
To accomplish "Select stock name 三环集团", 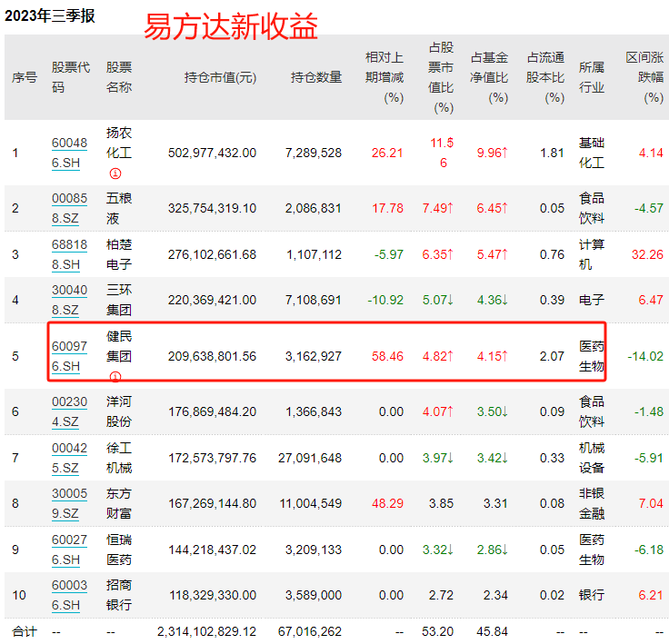I will tap(118, 301).
